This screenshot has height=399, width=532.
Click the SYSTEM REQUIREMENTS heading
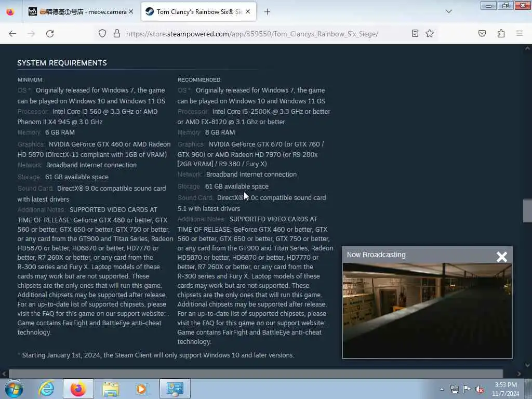click(x=62, y=63)
